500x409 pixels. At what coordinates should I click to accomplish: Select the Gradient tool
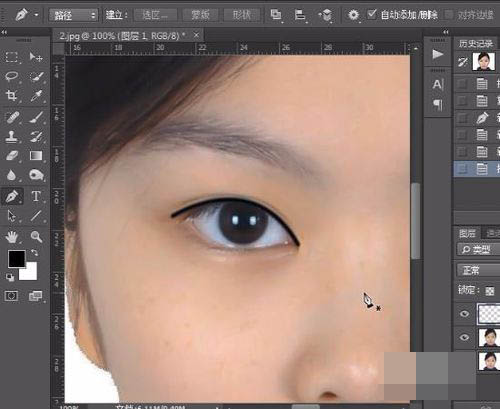click(36, 156)
